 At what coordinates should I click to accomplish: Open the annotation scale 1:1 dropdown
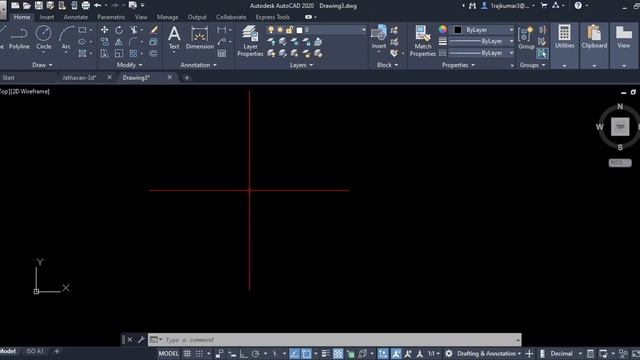point(433,353)
